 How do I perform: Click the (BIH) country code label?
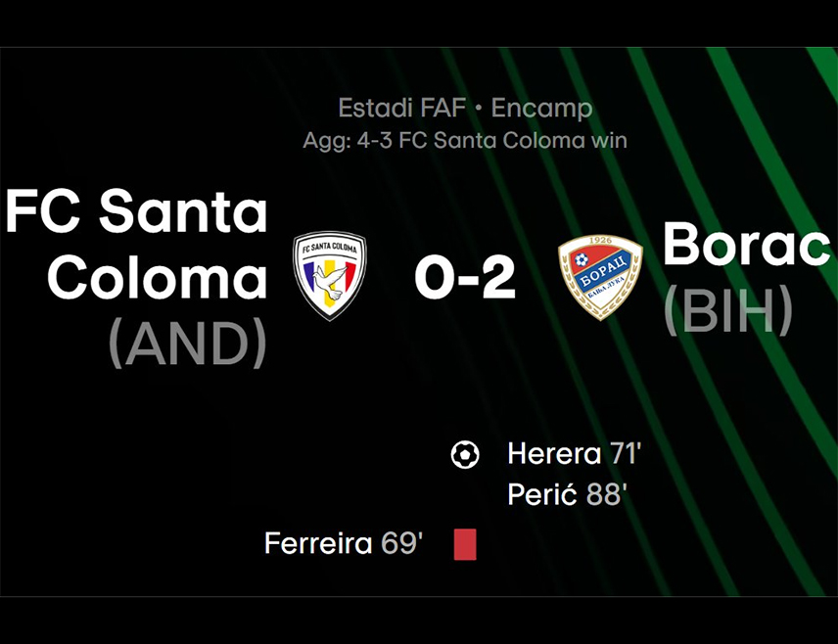[728, 310]
